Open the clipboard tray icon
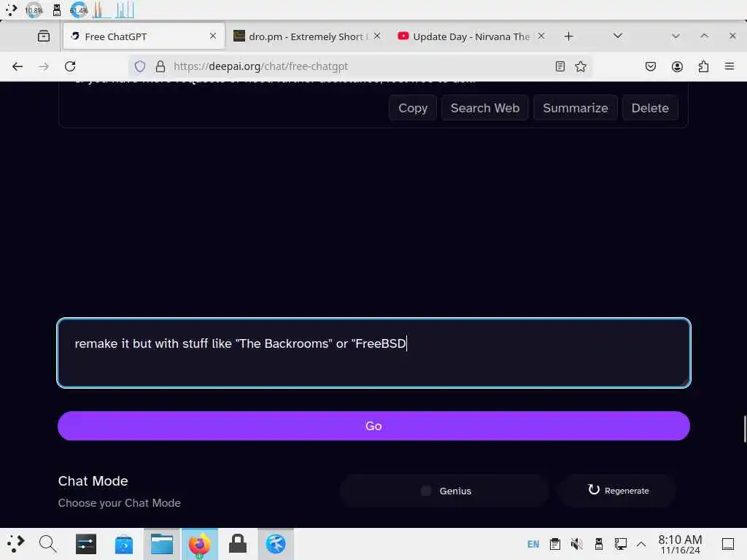 pyautogui.click(x=555, y=544)
